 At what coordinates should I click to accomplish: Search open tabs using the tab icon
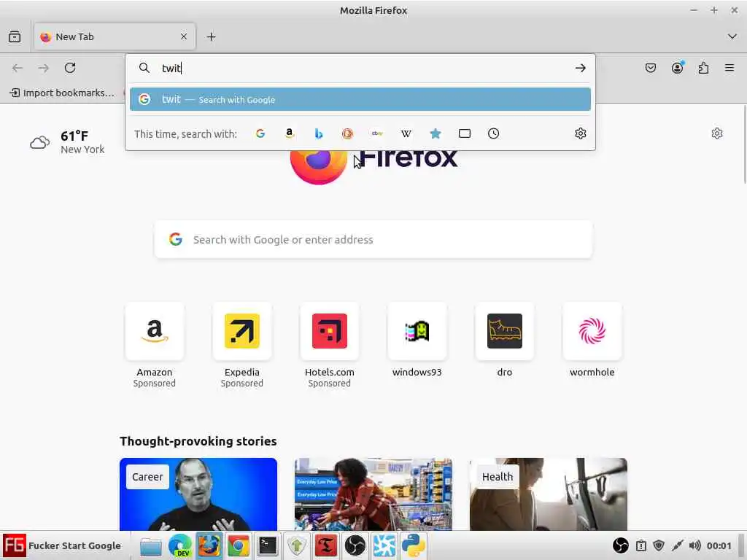click(x=465, y=134)
